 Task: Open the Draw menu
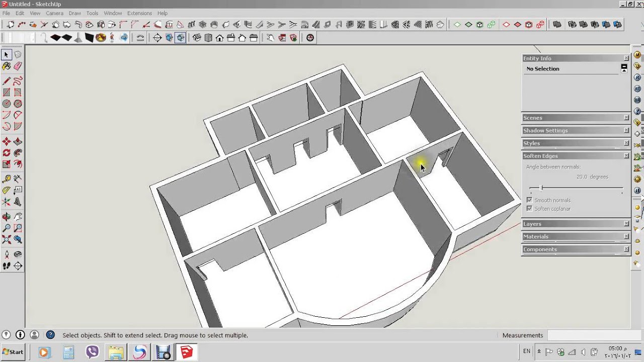pos(74,13)
